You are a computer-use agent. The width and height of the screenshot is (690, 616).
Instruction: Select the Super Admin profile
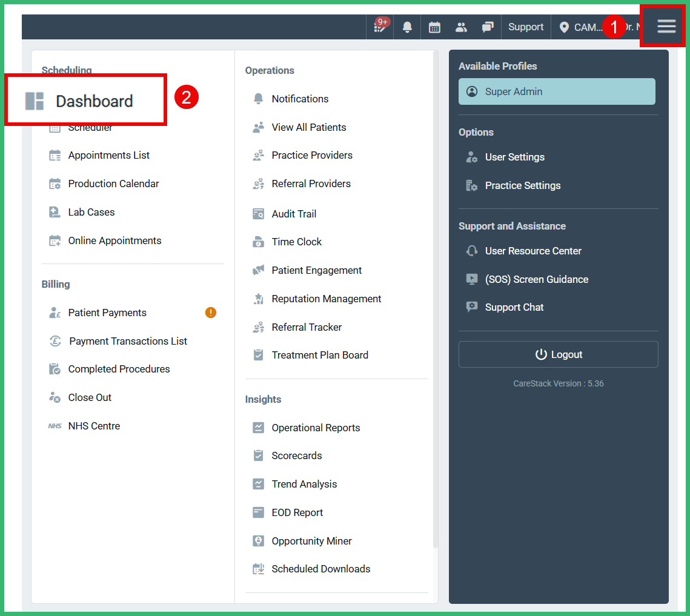click(x=556, y=91)
